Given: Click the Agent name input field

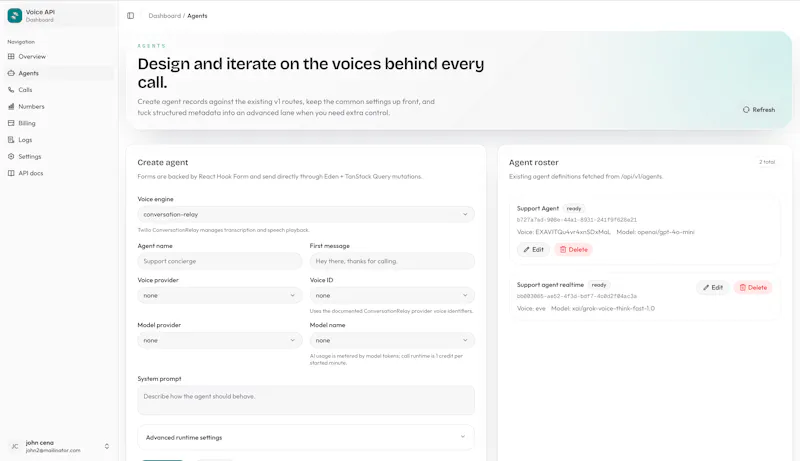Looking at the screenshot, I should tap(219, 261).
